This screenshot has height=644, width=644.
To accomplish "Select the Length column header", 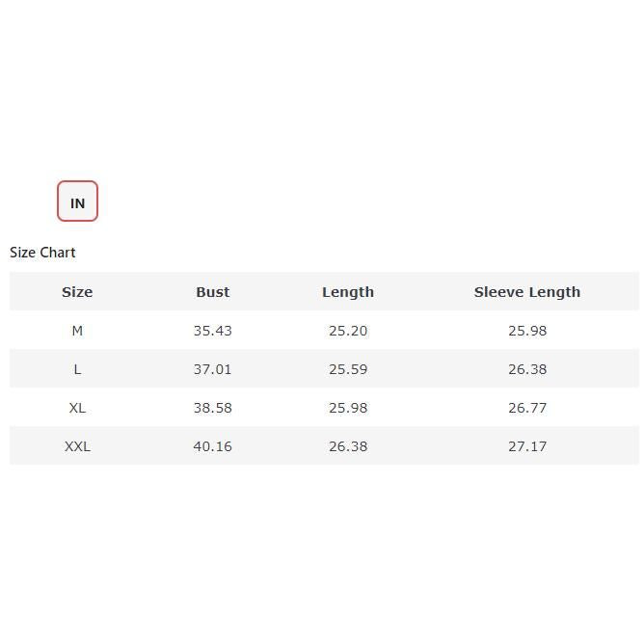I will pyautogui.click(x=347, y=292).
